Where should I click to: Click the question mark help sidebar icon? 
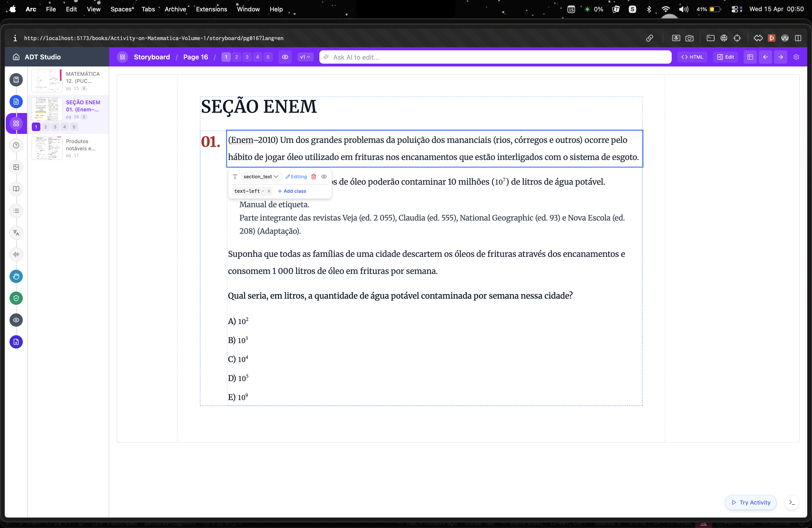[x=16, y=145]
